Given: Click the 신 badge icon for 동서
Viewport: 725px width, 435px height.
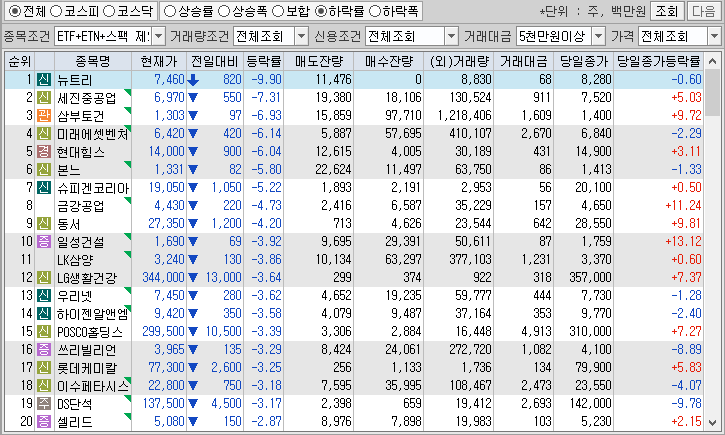Looking at the screenshot, I should pos(44,224).
